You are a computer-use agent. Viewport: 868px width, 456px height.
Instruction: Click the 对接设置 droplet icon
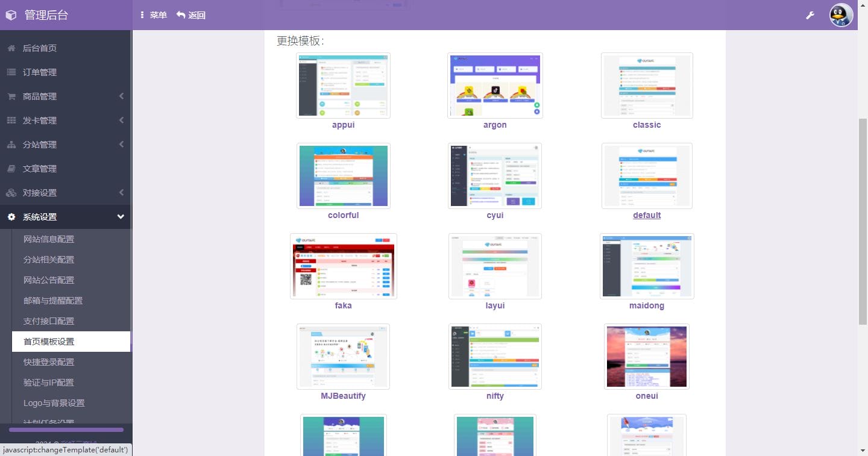10,192
